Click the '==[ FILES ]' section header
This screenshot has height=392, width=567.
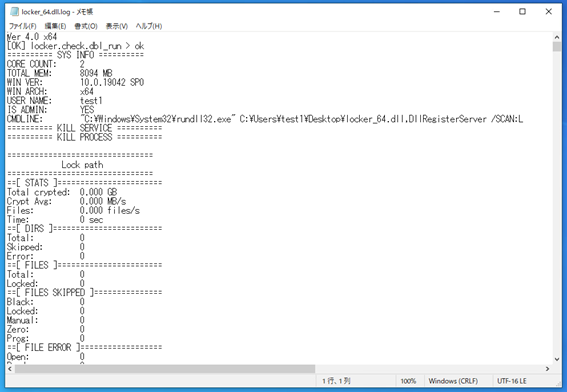[84, 265]
